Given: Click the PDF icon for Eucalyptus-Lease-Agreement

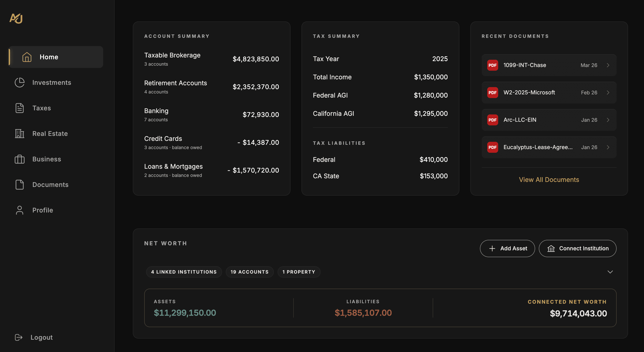Looking at the screenshot, I should click(x=492, y=147).
